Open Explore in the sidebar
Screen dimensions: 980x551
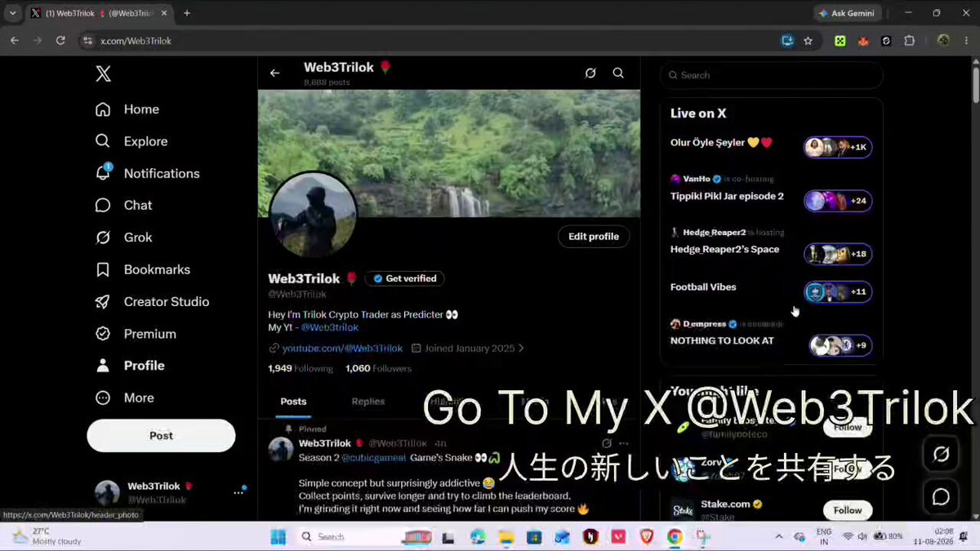coord(131,141)
